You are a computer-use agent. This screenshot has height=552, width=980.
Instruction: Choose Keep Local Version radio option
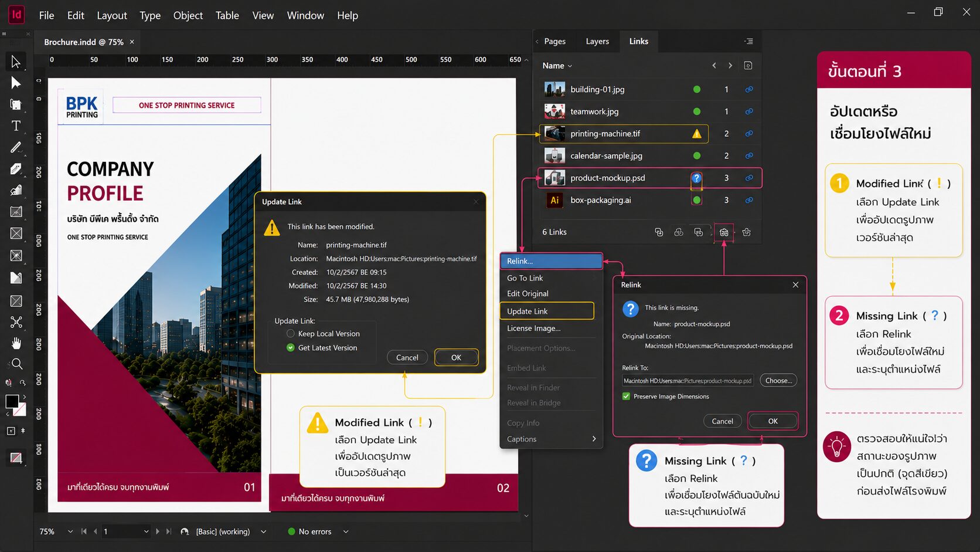(290, 333)
